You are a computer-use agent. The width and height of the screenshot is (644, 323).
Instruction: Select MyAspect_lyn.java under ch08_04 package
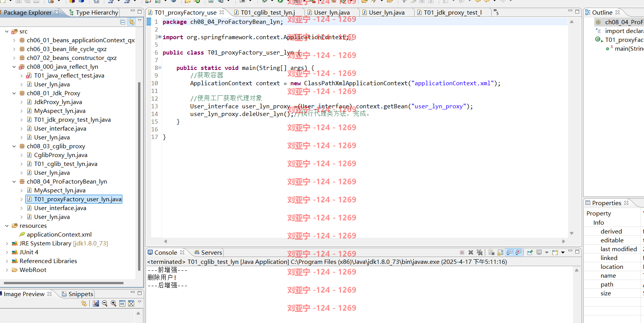tap(60, 190)
